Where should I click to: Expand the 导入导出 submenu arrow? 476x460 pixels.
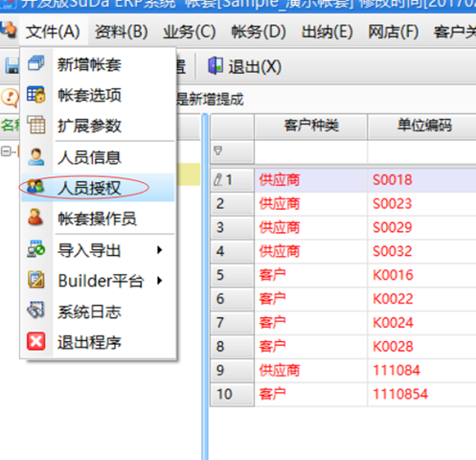[160, 250]
